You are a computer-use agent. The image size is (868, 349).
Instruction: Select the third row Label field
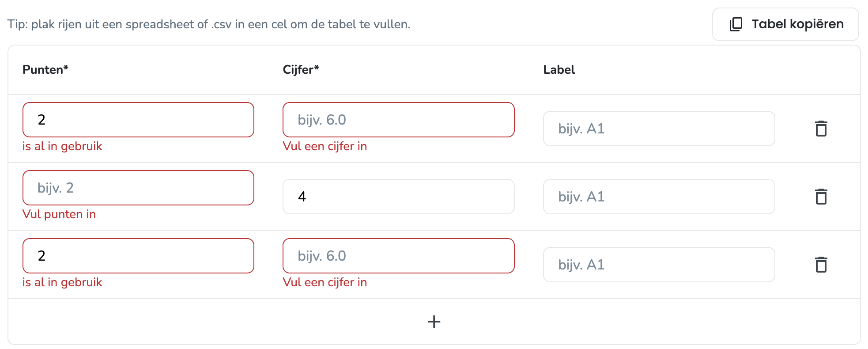[x=659, y=265]
